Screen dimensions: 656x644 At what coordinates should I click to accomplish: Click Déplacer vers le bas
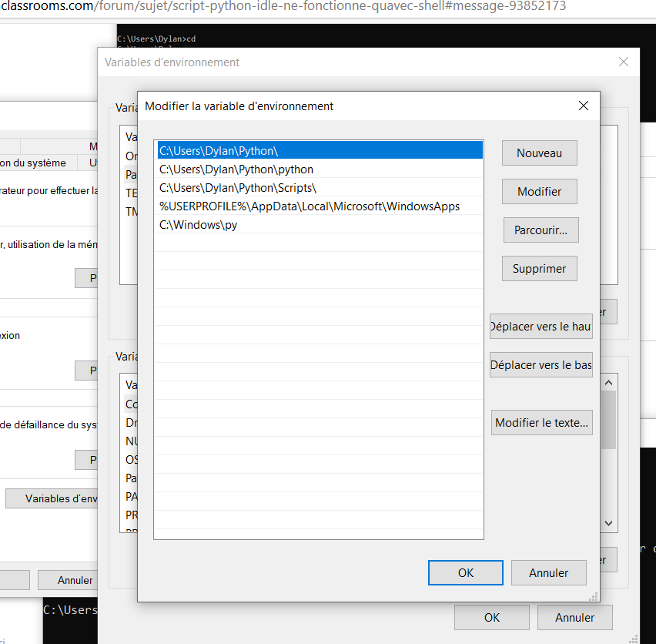click(x=541, y=364)
